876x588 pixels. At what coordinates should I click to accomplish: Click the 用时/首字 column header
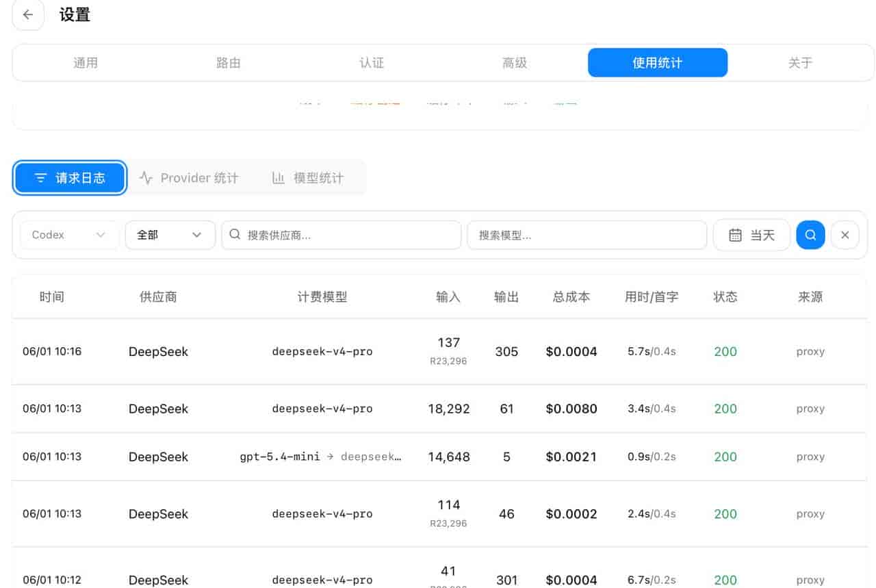652,297
